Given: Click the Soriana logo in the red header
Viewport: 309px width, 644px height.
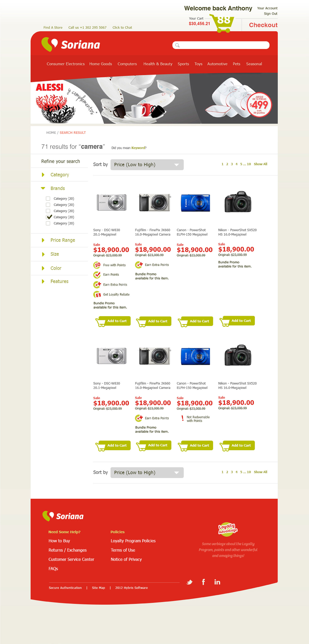Looking at the screenshot, I should 71,44.
